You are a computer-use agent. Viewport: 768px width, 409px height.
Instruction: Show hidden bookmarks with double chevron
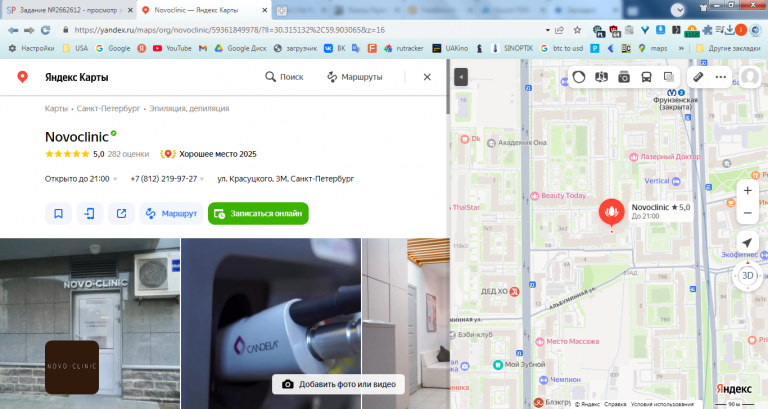click(x=681, y=48)
